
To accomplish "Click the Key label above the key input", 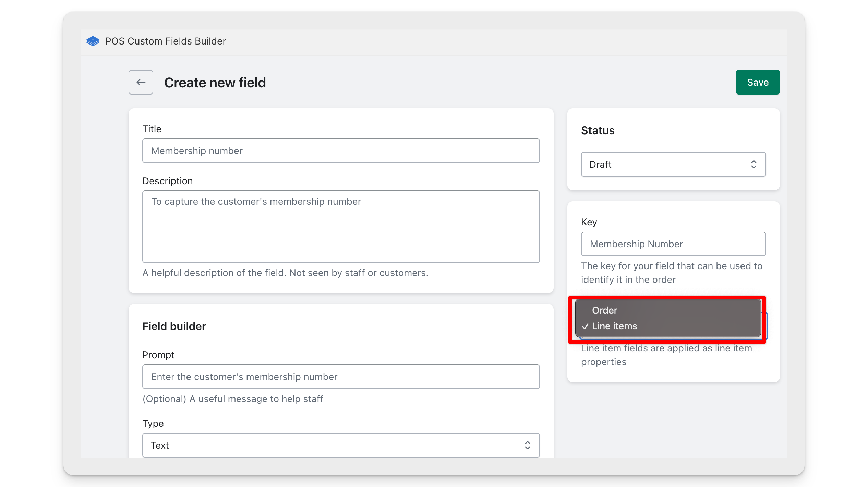I will pyautogui.click(x=588, y=222).
